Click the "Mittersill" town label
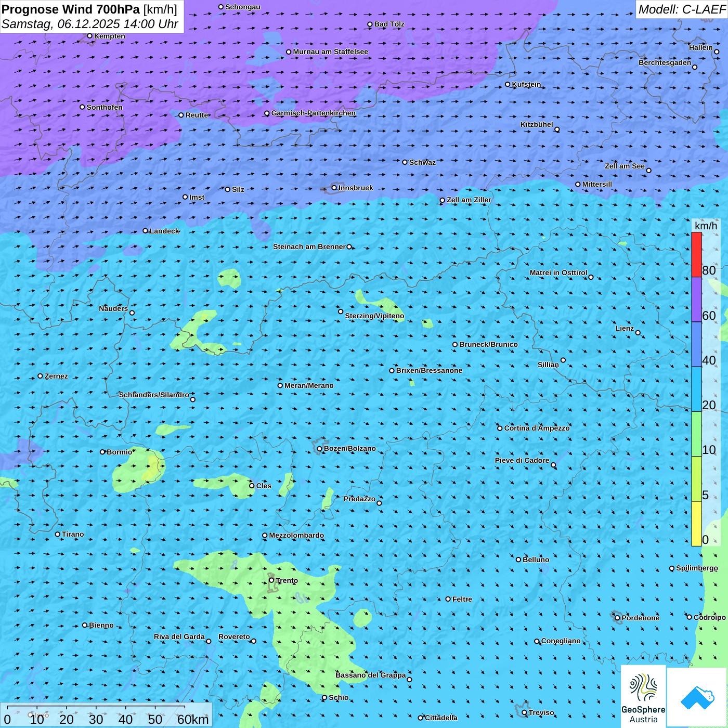This screenshot has height=728, width=728. 597,184
